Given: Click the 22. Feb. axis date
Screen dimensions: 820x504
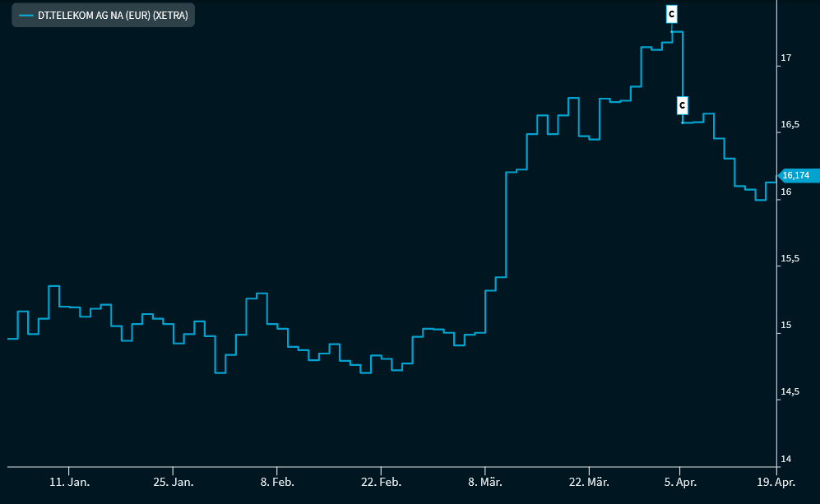Looking at the screenshot, I should pos(381,482).
